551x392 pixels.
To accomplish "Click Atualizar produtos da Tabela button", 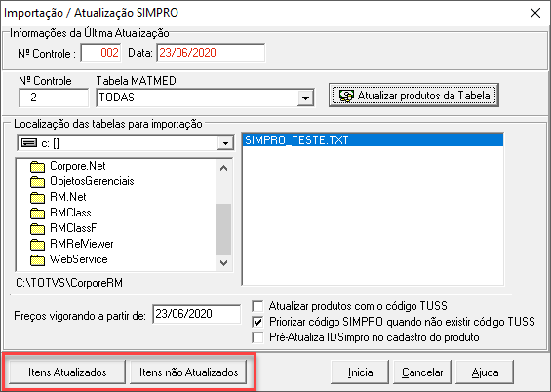I will 413,96.
